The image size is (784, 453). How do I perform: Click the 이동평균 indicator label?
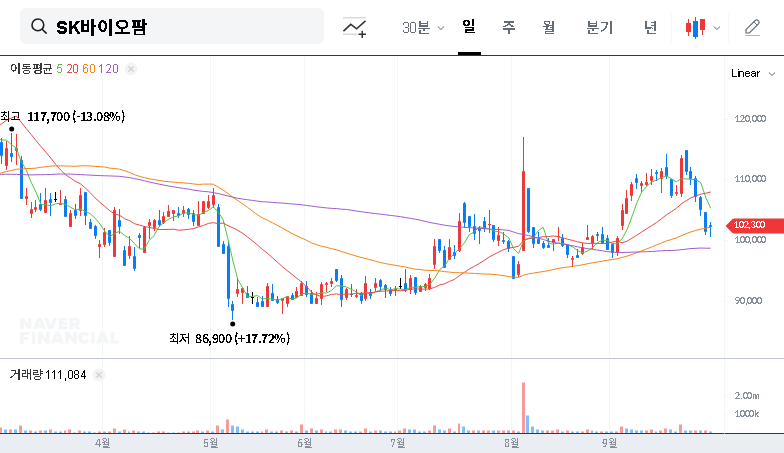31,68
